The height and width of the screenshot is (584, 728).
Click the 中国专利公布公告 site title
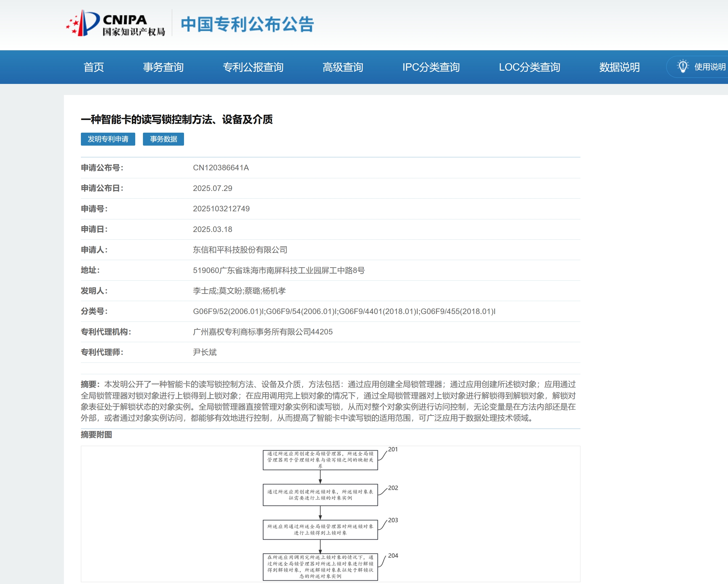coord(247,24)
